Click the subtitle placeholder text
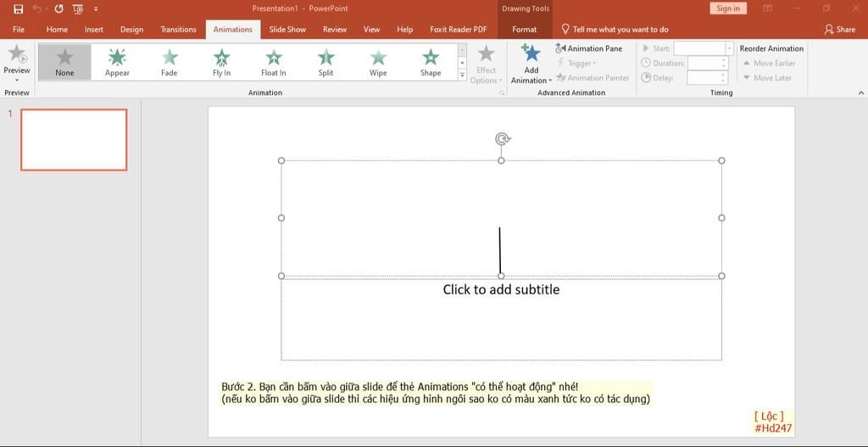Image resolution: width=868 pixels, height=447 pixels. (x=501, y=289)
